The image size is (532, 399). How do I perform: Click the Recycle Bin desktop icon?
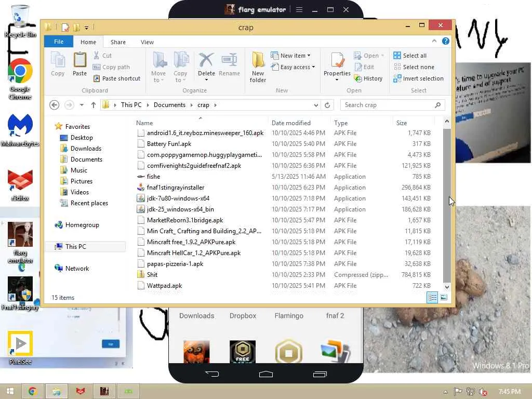pos(20,21)
